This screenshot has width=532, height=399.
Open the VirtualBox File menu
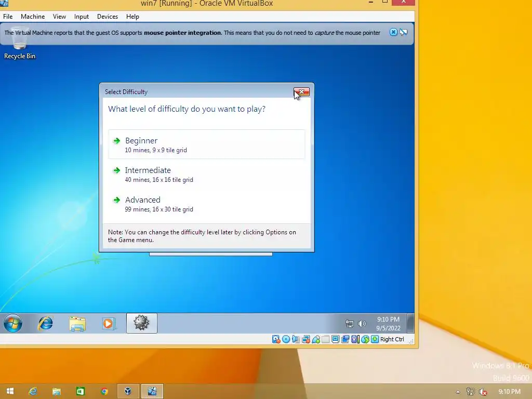click(x=8, y=17)
